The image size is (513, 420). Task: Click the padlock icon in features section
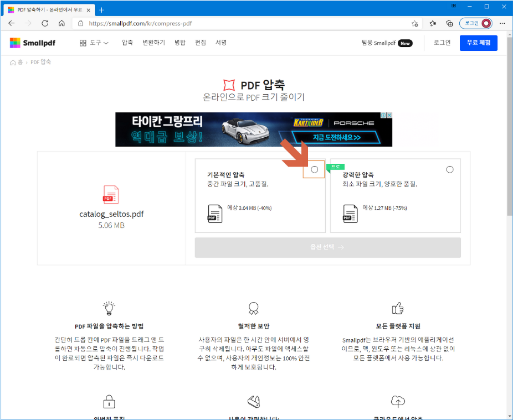click(109, 402)
